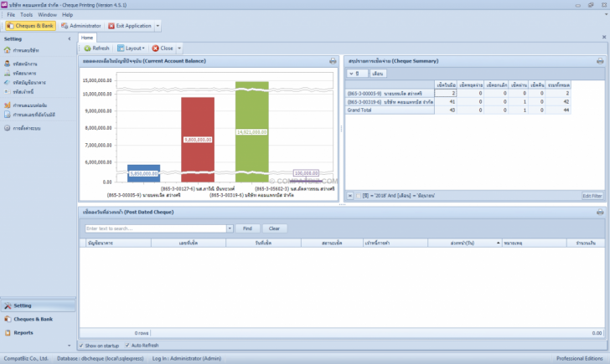Click the Edit Filter button
This screenshot has width=610, height=364.
coord(592,196)
